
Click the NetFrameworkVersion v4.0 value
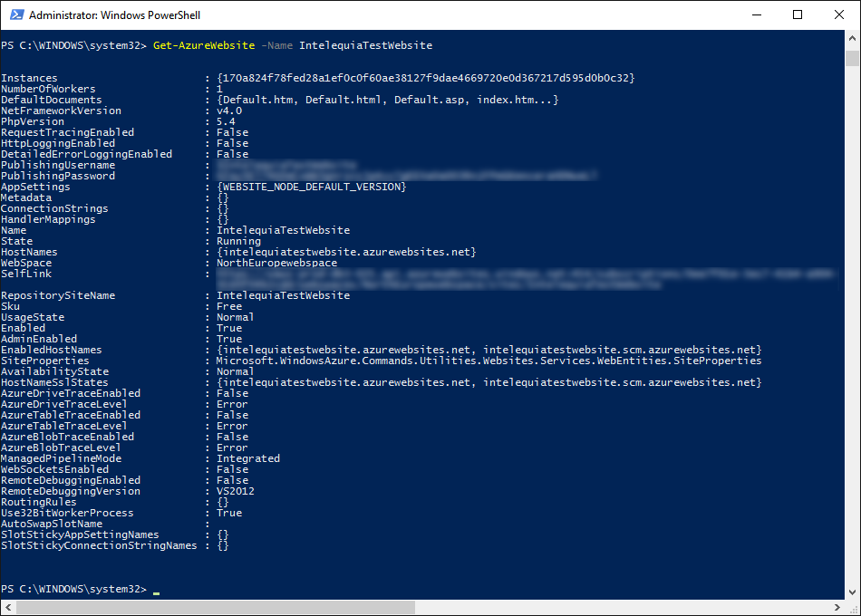[228, 111]
